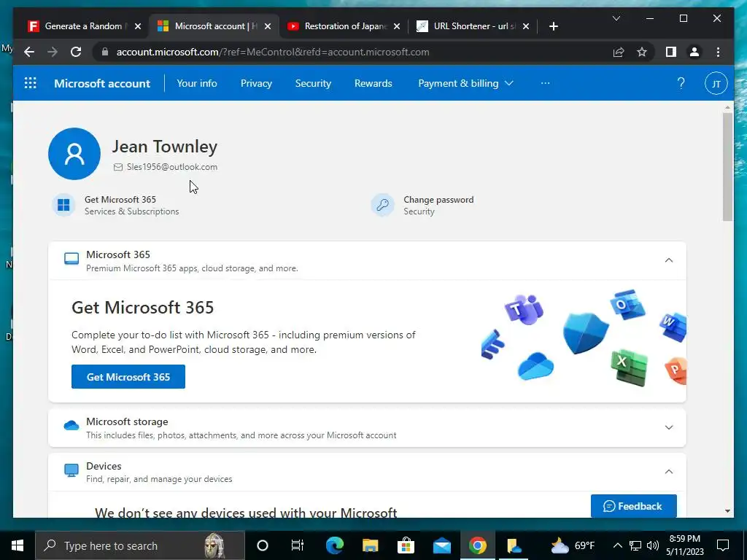747x560 pixels.
Task: Click the Cortana circle on taskbar
Action: tap(263, 545)
